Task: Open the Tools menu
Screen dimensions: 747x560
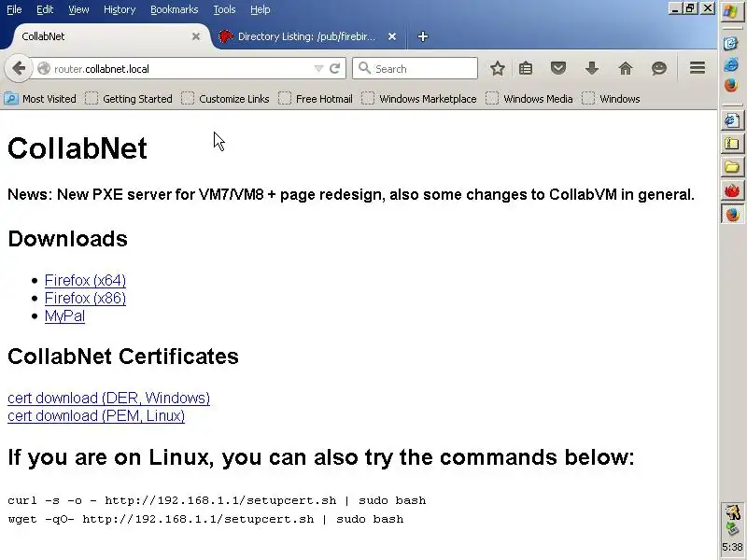Action: pos(224,9)
